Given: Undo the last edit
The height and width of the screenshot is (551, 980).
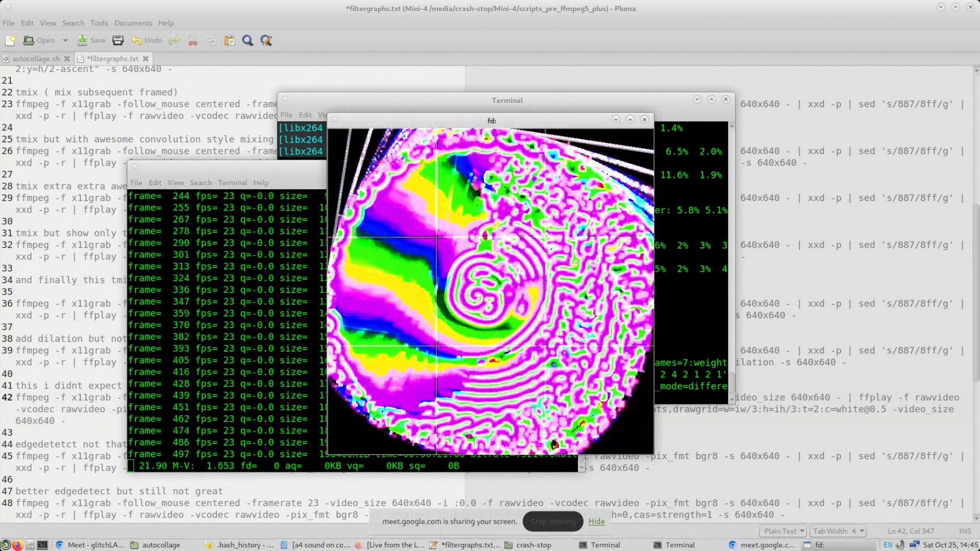Looking at the screenshot, I should 146,41.
